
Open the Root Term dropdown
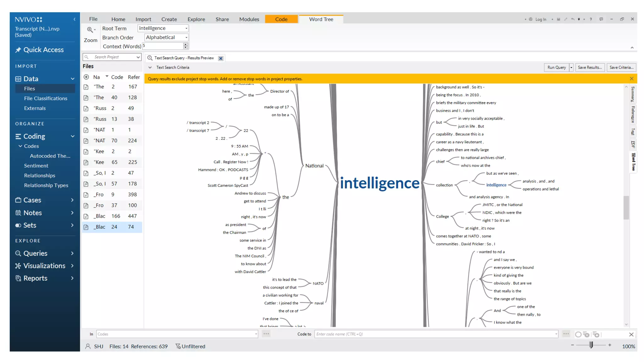(186, 28)
